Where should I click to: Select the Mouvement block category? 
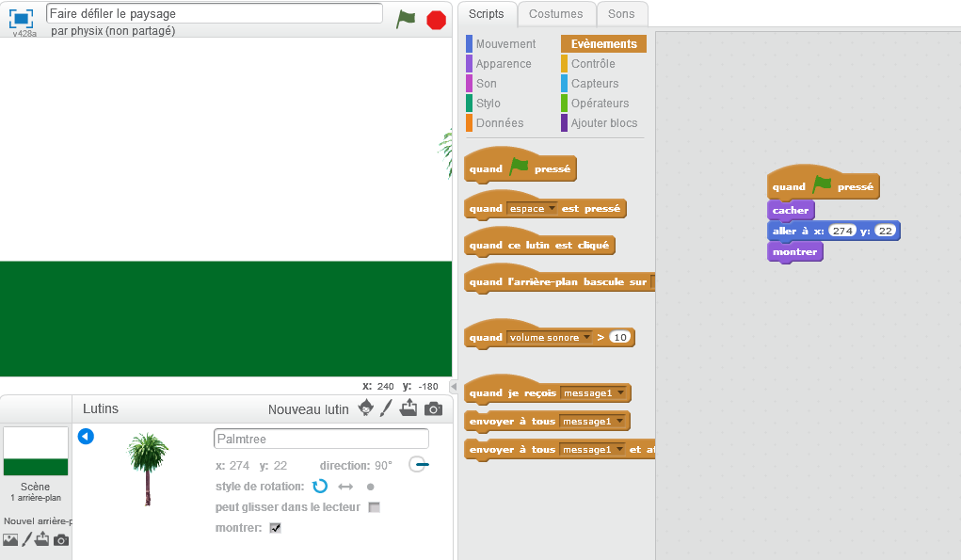point(505,44)
